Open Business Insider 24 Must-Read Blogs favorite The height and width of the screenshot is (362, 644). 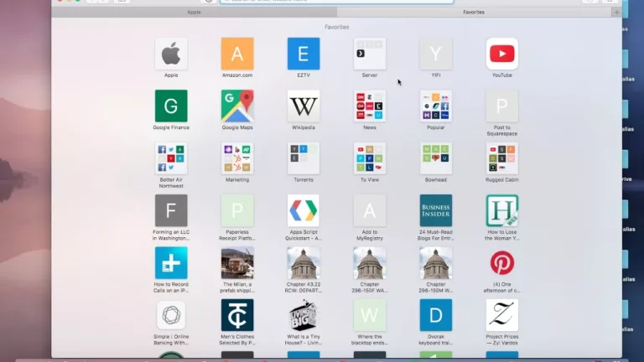[x=436, y=210]
